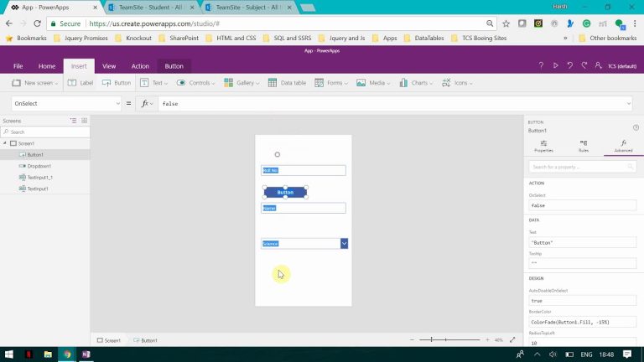The width and height of the screenshot is (644, 362).
Task: Open the account user icon
Action: tap(598, 65)
